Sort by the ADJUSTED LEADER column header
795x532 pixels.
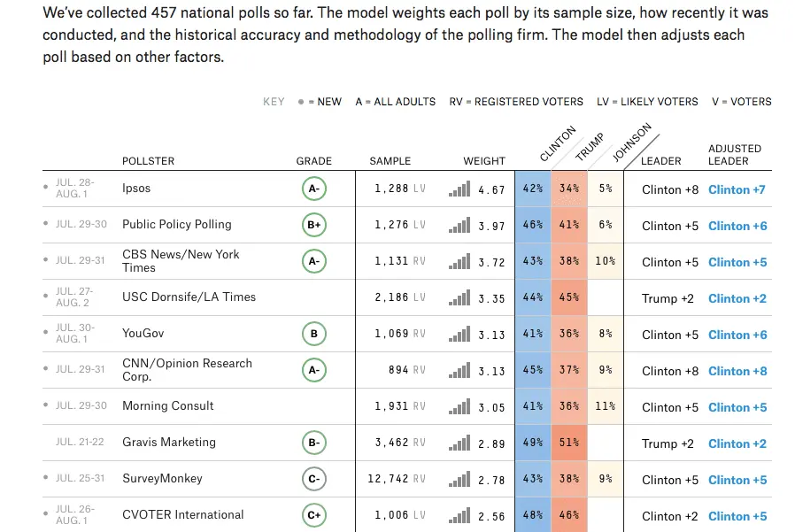[734, 155]
